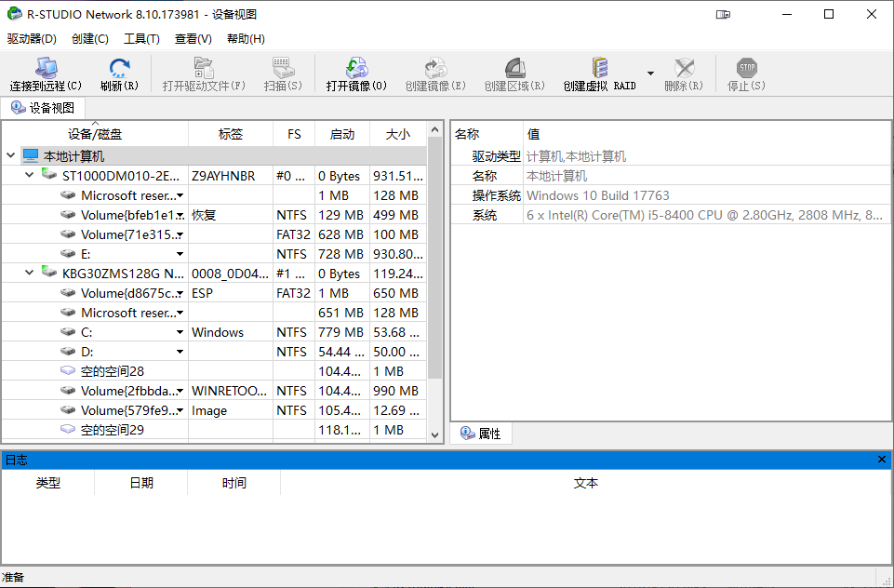Click the partition icon for D: volume
The width and height of the screenshot is (894, 588).
coord(69,352)
